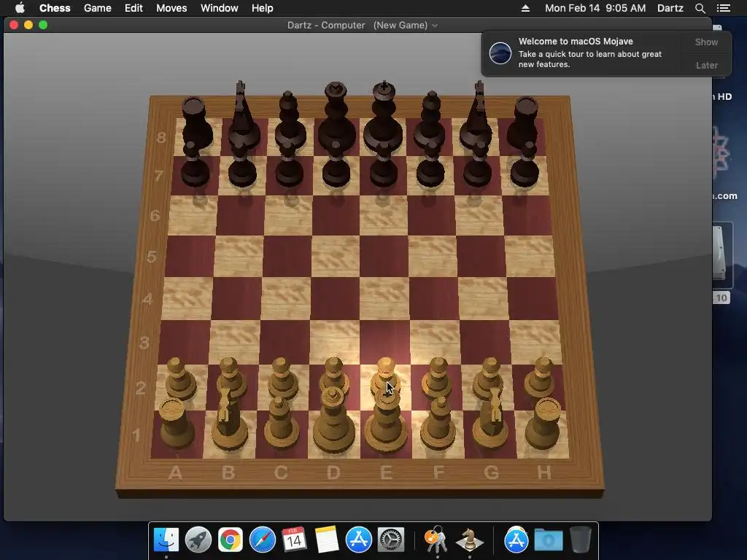Click the Dartz user name in menu bar
The image size is (747, 560).
pyautogui.click(x=670, y=8)
